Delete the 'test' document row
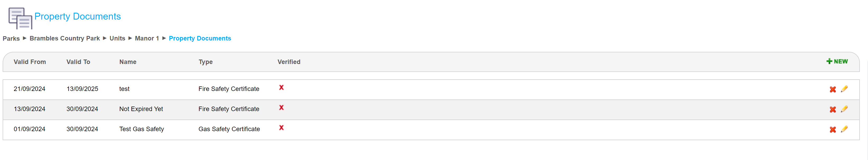This screenshot has width=868, height=160. 832,89
